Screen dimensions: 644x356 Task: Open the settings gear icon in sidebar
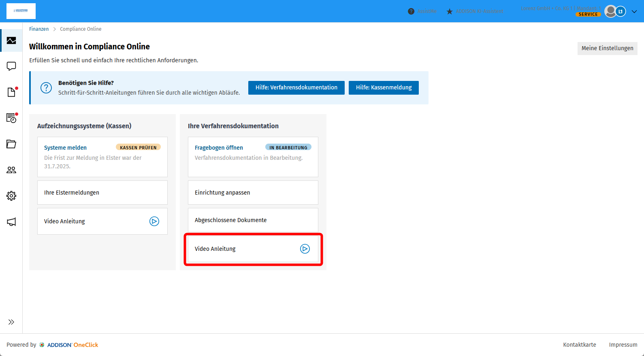11,196
